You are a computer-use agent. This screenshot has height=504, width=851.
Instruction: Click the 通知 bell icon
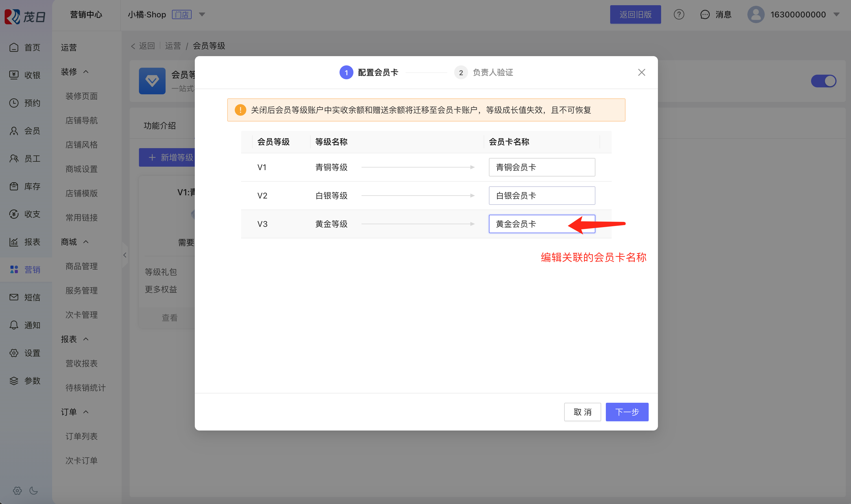(14, 325)
